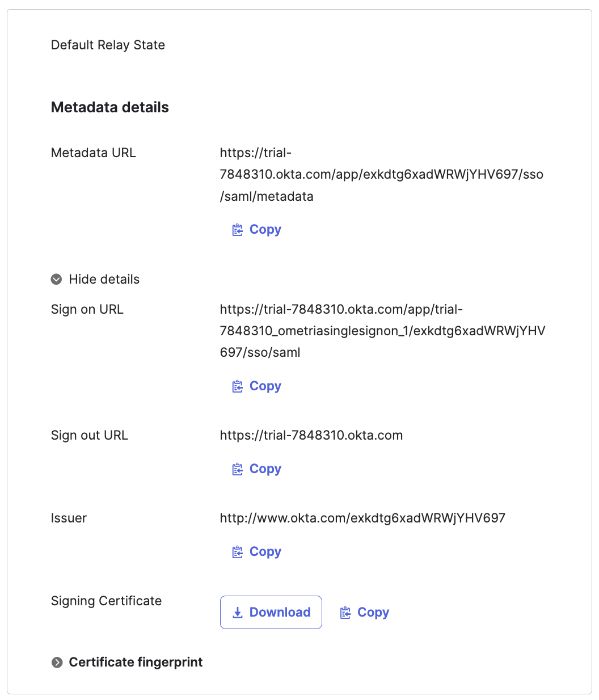Click the clipboard icon under Issuer
Screen dimensions: 599x700
[x=238, y=552]
